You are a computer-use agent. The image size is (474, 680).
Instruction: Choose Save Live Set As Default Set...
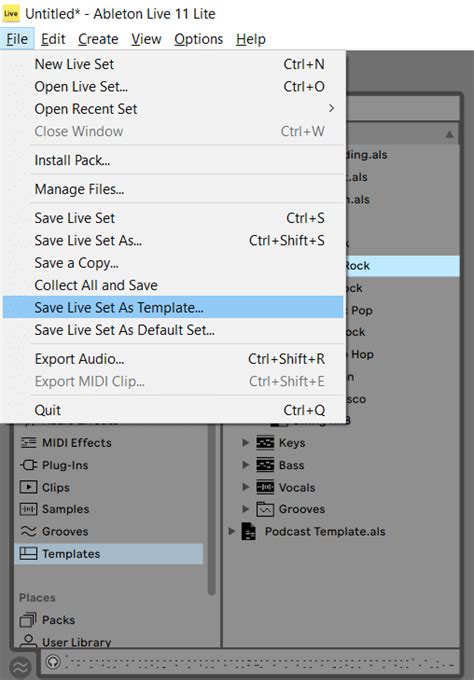click(x=173, y=330)
